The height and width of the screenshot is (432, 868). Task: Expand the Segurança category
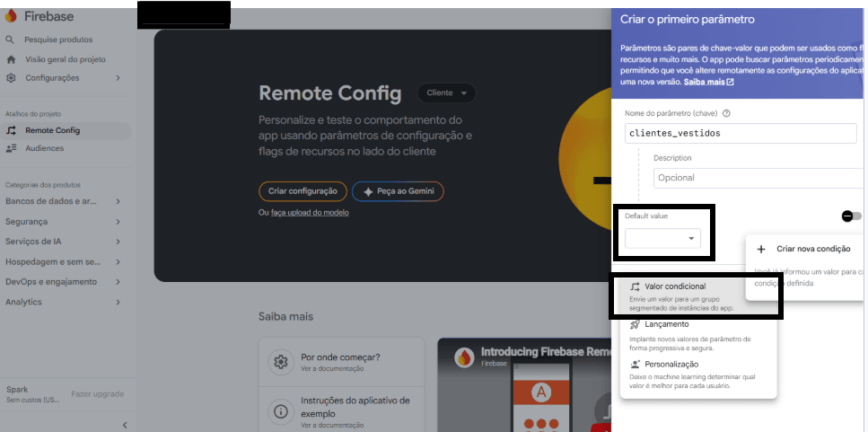(x=118, y=222)
